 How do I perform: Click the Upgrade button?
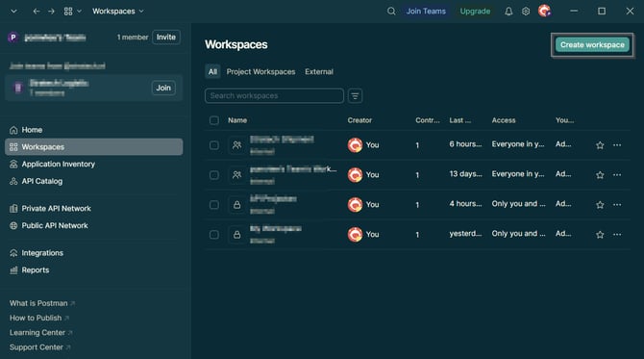point(475,12)
